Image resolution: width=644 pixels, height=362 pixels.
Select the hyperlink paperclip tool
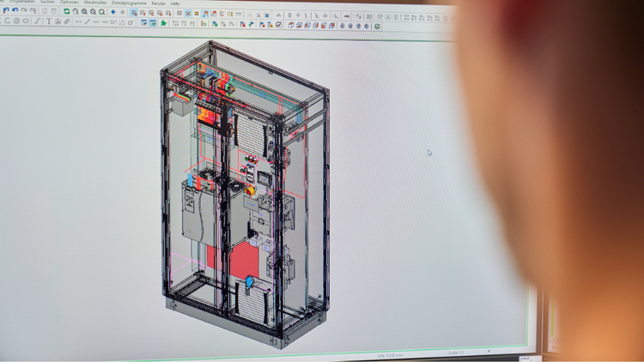(x=66, y=21)
